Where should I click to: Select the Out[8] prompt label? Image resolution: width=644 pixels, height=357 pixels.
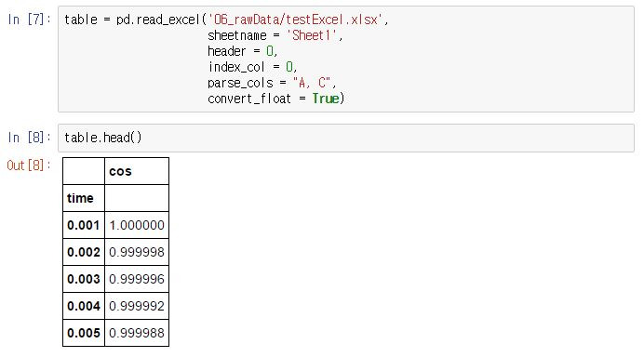[x=28, y=165]
